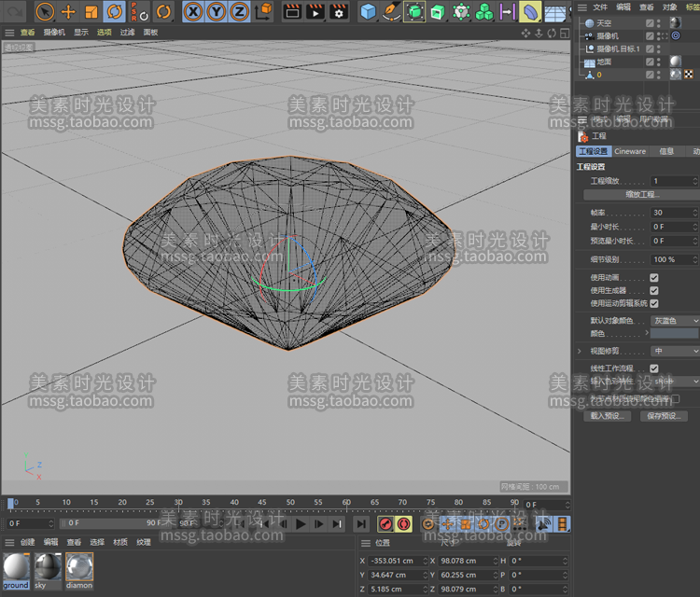Toggle the 使用生成器 checkbox
This screenshot has width=700, height=597.
[653, 291]
